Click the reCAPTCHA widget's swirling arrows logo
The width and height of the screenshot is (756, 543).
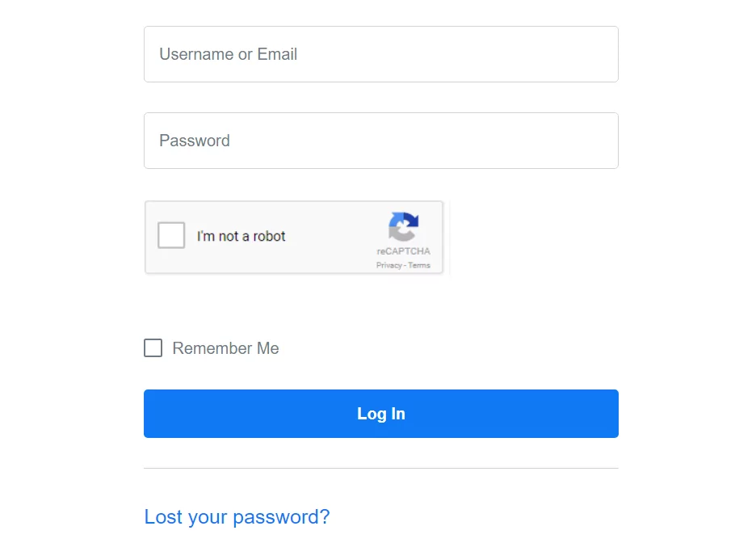[403, 226]
